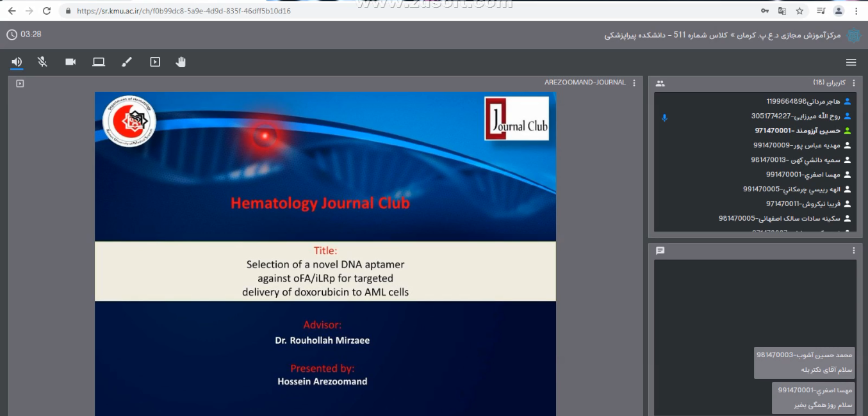Raise hand using the hand icon
Image resolution: width=868 pixels, height=416 pixels.
click(181, 62)
